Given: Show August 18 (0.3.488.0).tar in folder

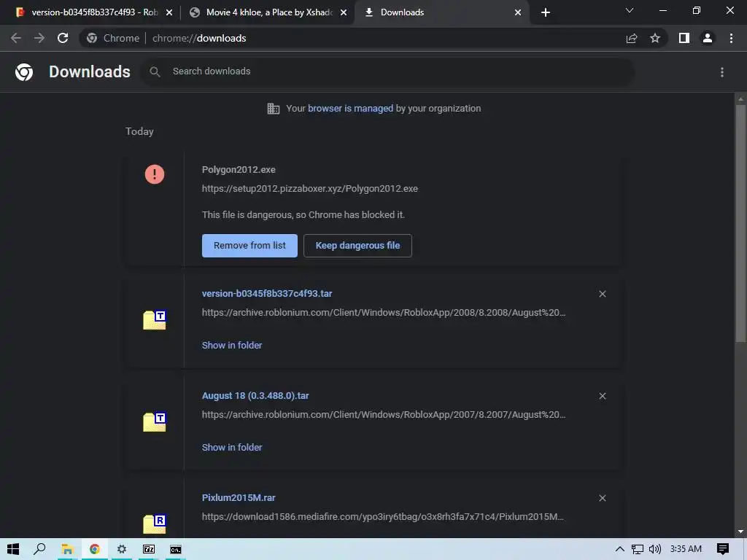Looking at the screenshot, I should click(232, 448).
